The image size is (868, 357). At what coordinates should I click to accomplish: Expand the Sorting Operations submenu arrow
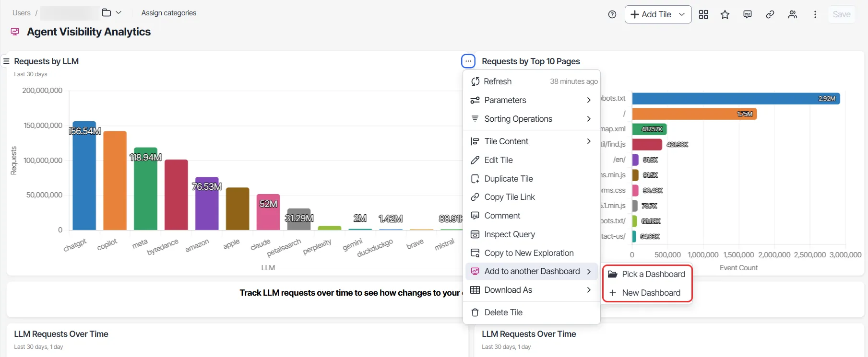point(589,119)
